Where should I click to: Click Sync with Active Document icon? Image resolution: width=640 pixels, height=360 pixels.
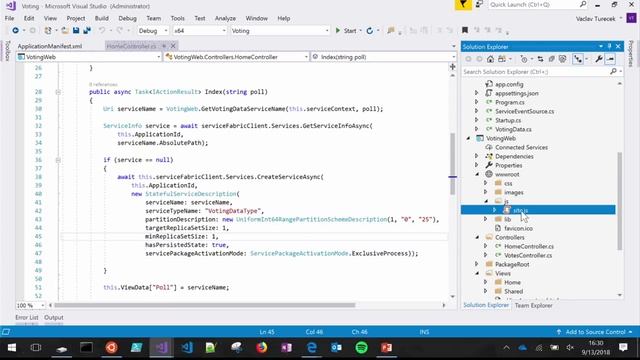540,59
